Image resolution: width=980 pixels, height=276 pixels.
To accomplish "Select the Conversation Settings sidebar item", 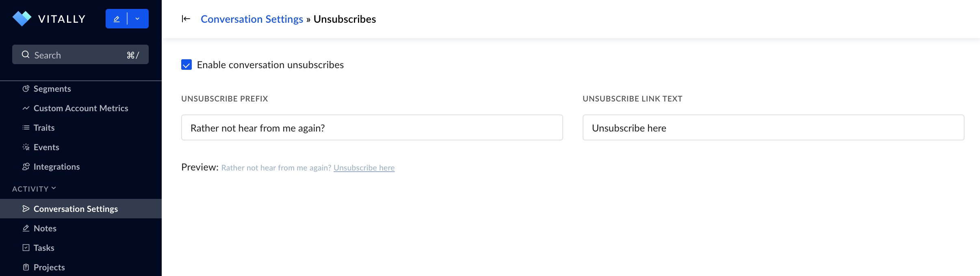I will point(81,209).
